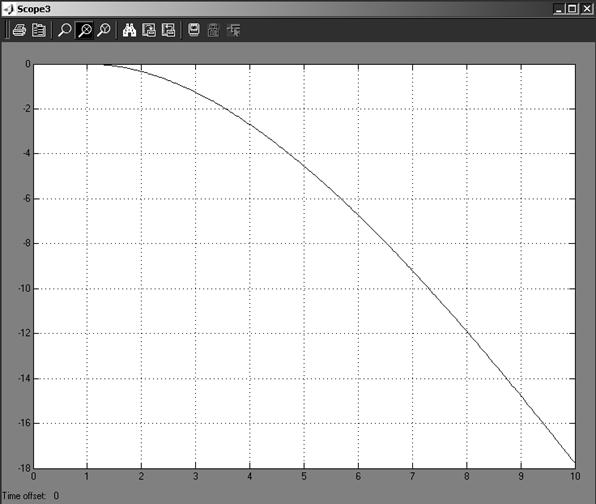This screenshot has width=596, height=504.
Task: Minimize the Scope3 window
Action: (558, 9)
